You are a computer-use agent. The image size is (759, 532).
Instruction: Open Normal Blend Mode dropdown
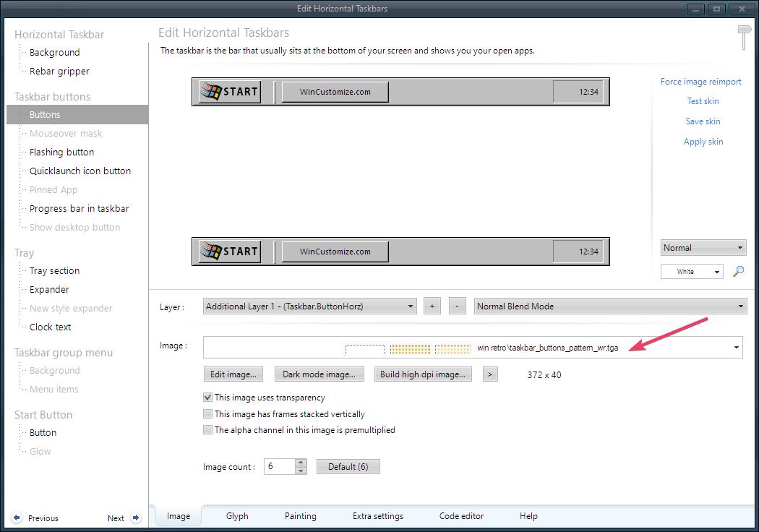point(610,306)
